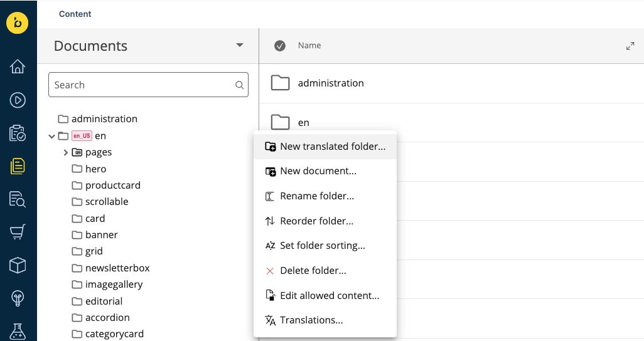Choose Edit allowed content from the menu
The height and width of the screenshot is (341, 644).
pyautogui.click(x=325, y=295)
